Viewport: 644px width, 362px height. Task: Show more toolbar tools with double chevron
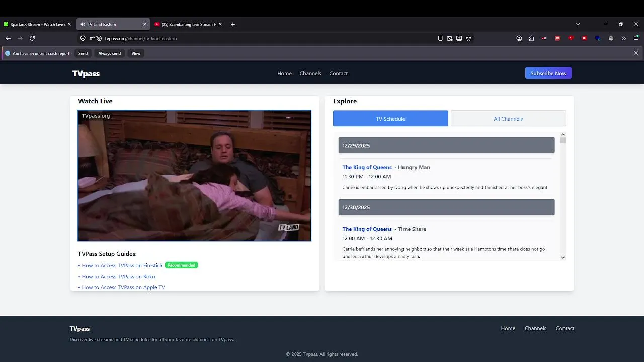[624, 38]
